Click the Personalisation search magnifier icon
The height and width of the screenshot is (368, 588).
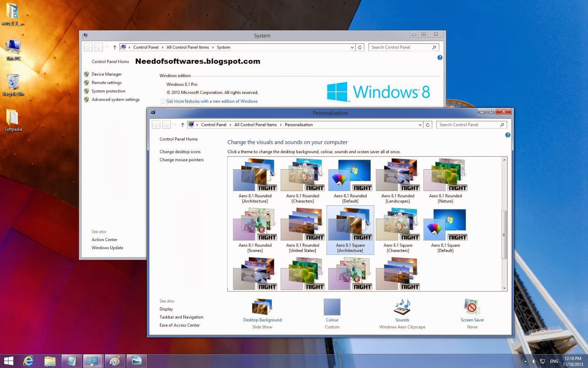(x=502, y=125)
